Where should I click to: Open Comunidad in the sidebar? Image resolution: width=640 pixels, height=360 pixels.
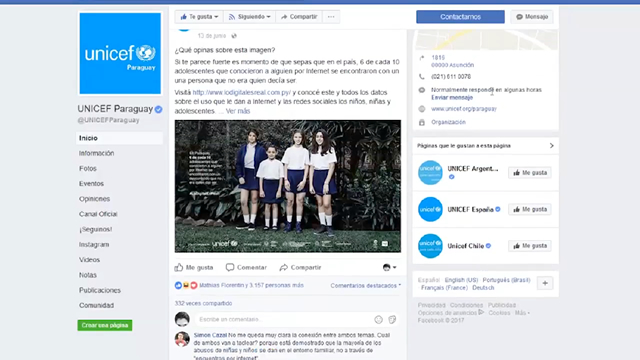[96, 305]
